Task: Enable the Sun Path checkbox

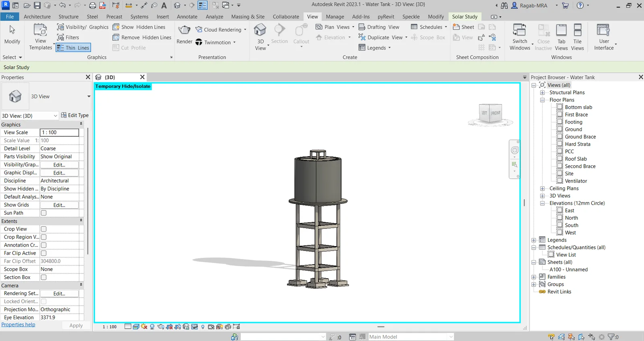Action: pyautogui.click(x=43, y=213)
